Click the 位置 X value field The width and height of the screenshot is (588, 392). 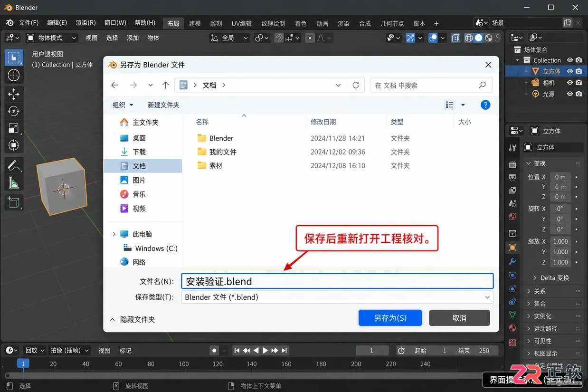(560, 177)
